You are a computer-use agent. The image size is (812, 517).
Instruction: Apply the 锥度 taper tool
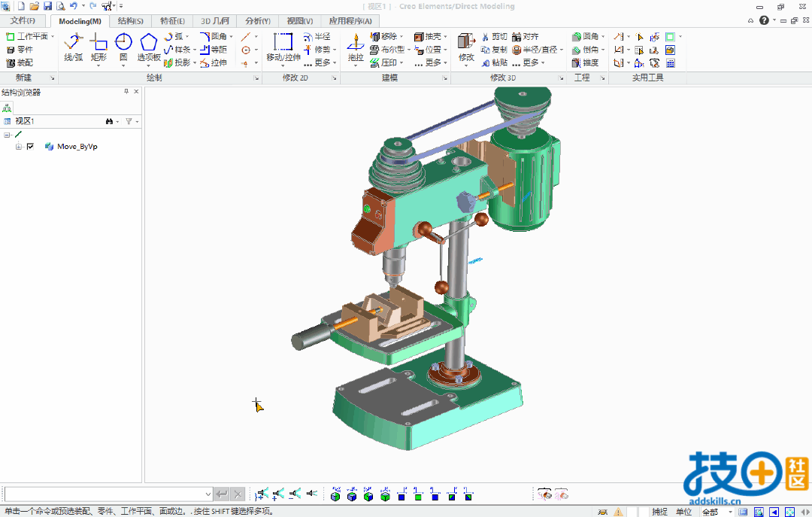click(x=586, y=62)
